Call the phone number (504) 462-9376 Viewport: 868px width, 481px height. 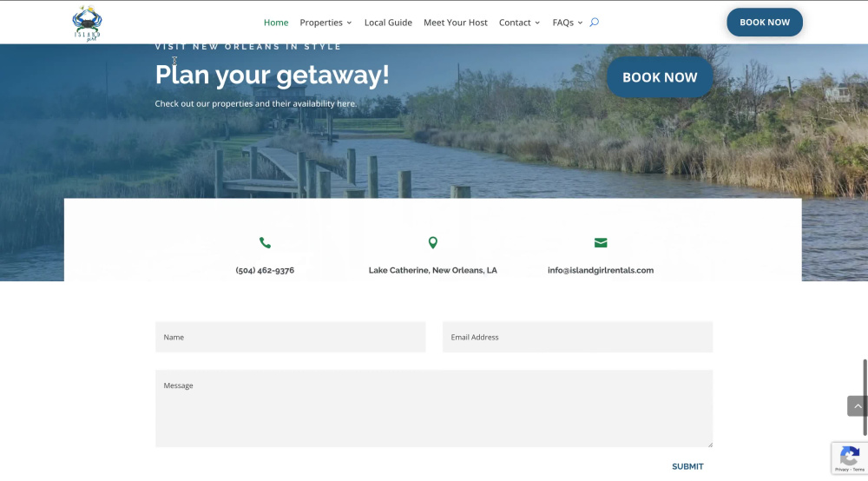[265, 270]
